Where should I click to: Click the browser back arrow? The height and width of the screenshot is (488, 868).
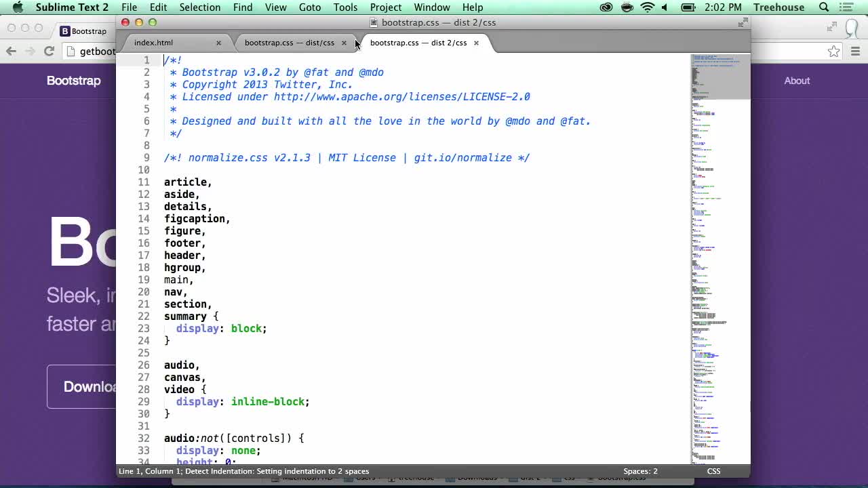pos(11,51)
